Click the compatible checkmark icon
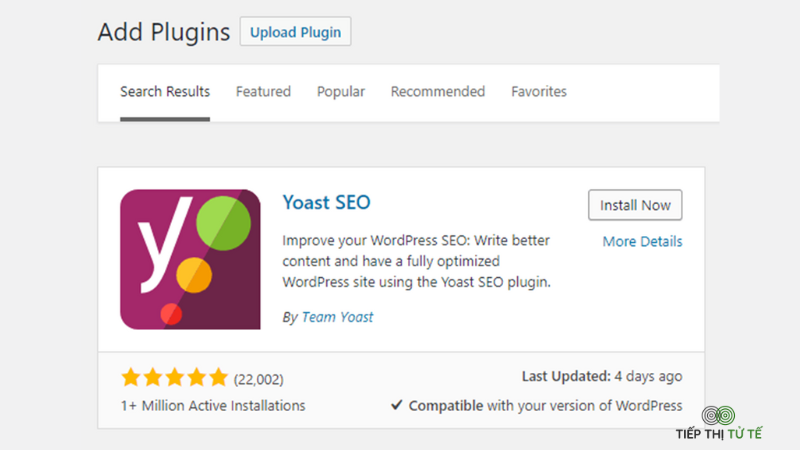 point(396,405)
